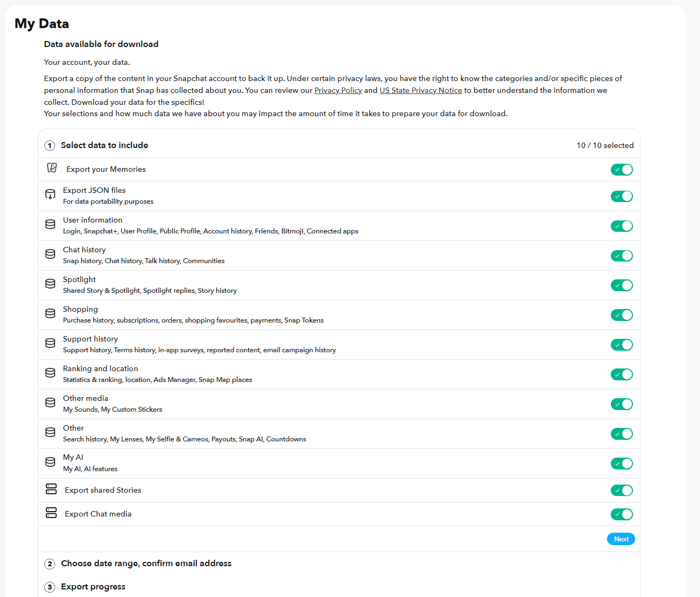Open the US State Privacy Notice link

(421, 90)
